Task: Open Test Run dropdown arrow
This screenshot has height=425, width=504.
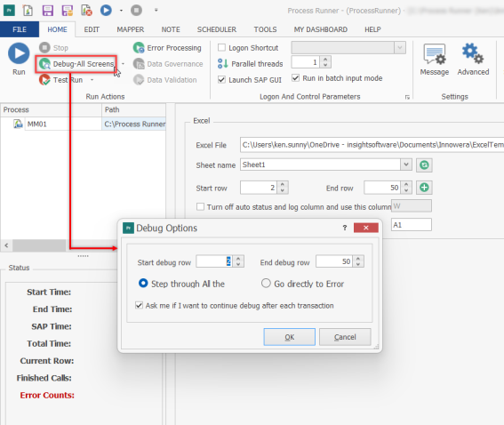Action: click(x=92, y=80)
